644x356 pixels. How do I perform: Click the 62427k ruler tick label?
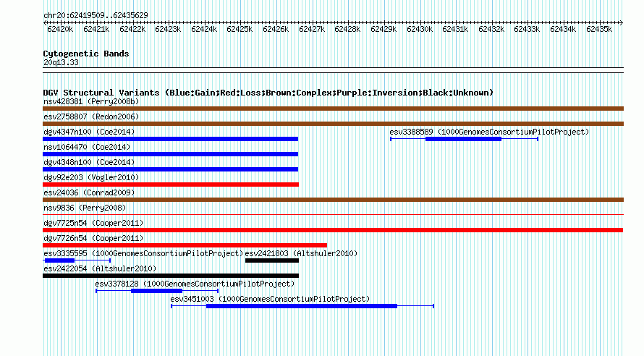(x=312, y=29)
